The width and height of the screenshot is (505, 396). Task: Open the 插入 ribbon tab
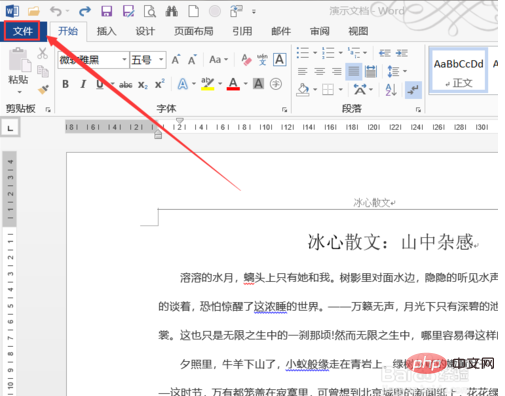tap(106, 31)
